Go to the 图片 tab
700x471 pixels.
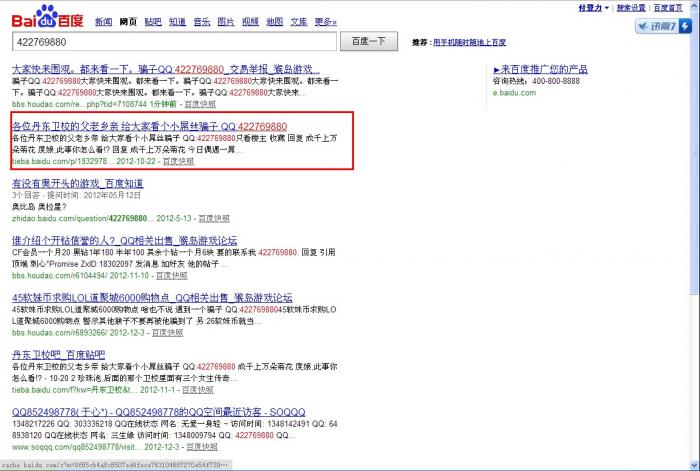[x=226, y=22]
